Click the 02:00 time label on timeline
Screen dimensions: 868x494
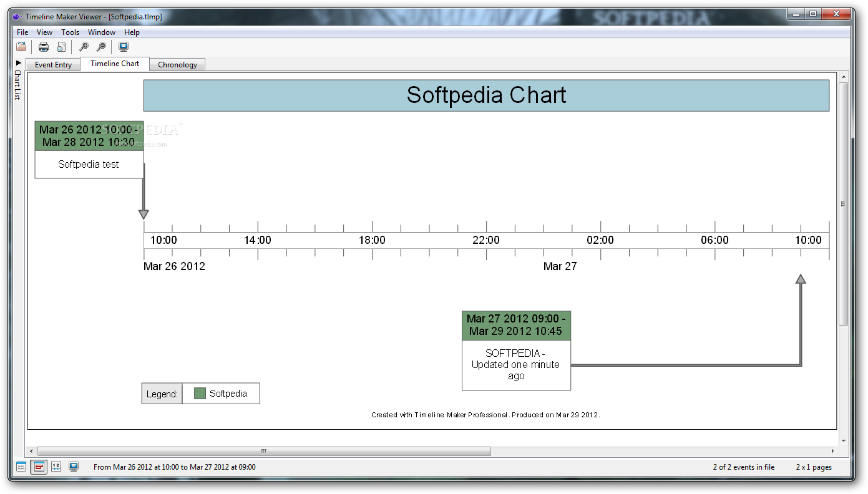[x=600, y=240]
